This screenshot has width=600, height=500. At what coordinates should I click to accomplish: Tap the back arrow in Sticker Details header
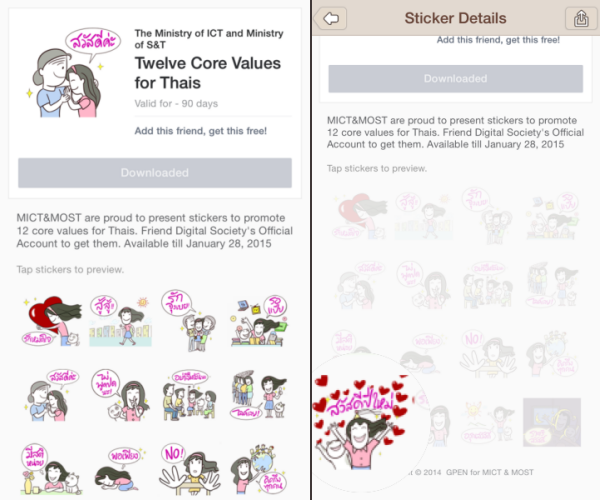(331, 18)
